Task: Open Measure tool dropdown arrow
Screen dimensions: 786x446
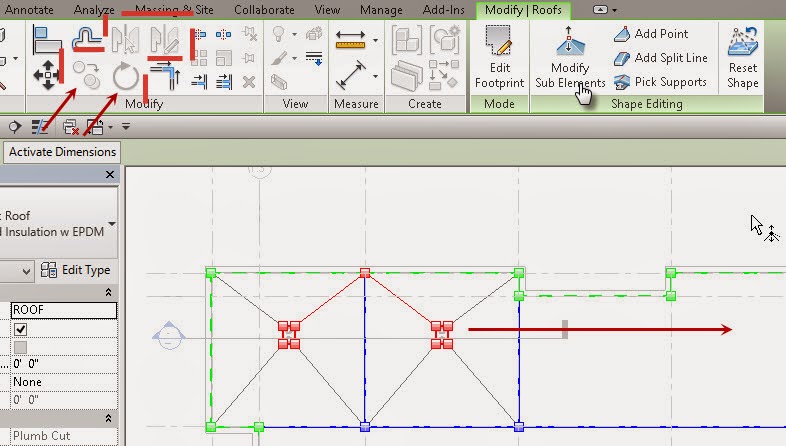Action: pyautogui.click(x=375, y=40)
